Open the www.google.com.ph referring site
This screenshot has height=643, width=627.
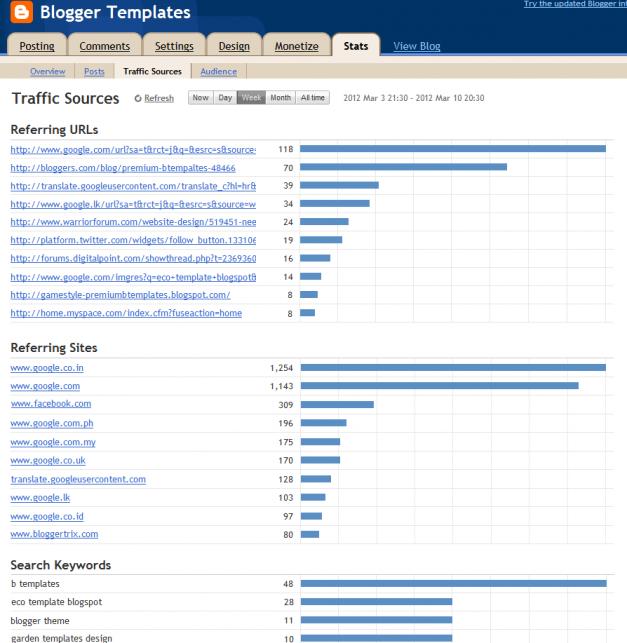pyautogui.click(x=52, y=423)
